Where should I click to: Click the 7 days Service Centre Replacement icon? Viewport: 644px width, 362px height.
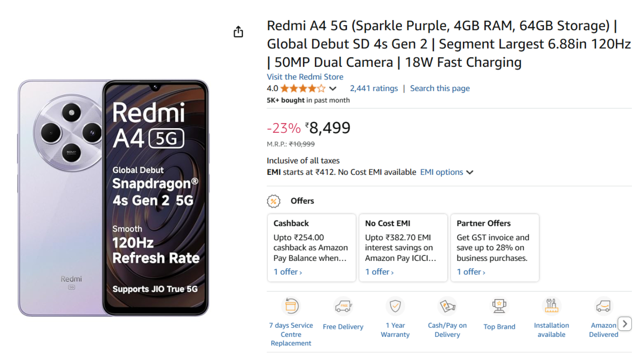(x=291, y=306)
